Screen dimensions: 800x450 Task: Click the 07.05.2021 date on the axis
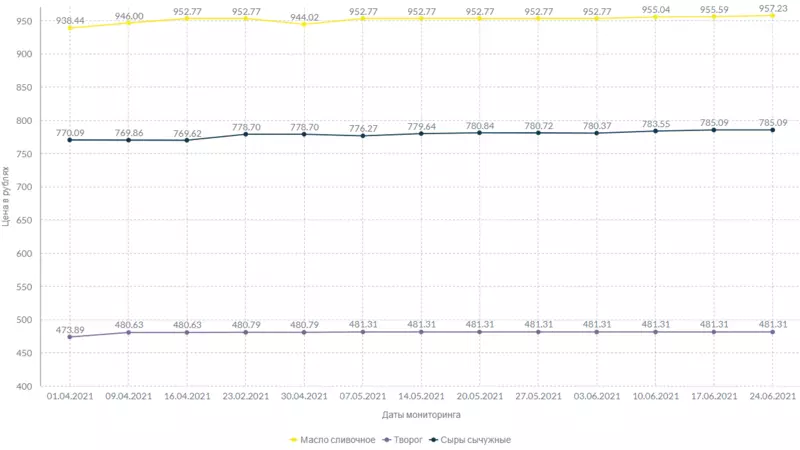point(363,396)
